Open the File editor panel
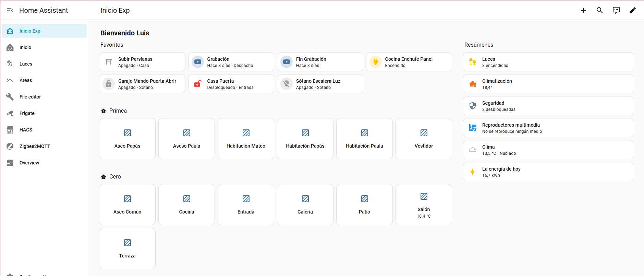The image size is (644, 276). click(x=30, y=97)
